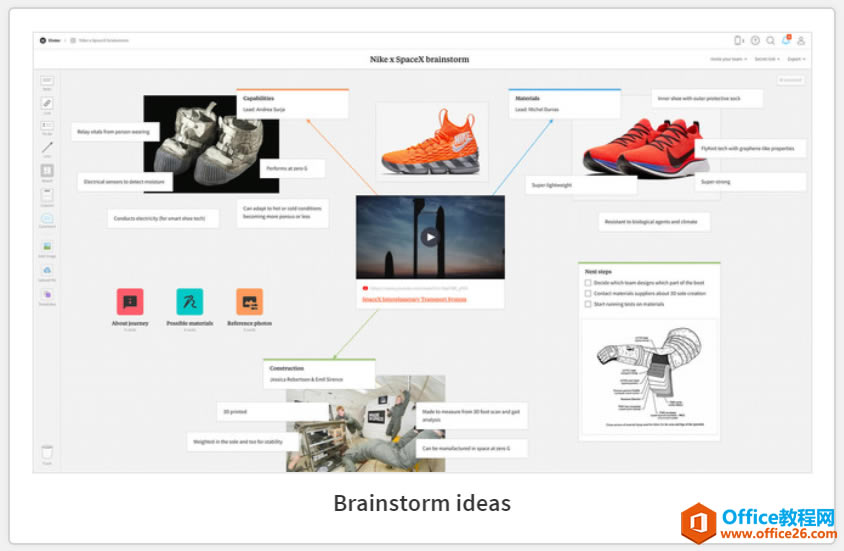Image resolution: width=844 pixels, height=551 pixels.
Task: Click the device/apps icon in top bar
Action: (x=738, y=40)
